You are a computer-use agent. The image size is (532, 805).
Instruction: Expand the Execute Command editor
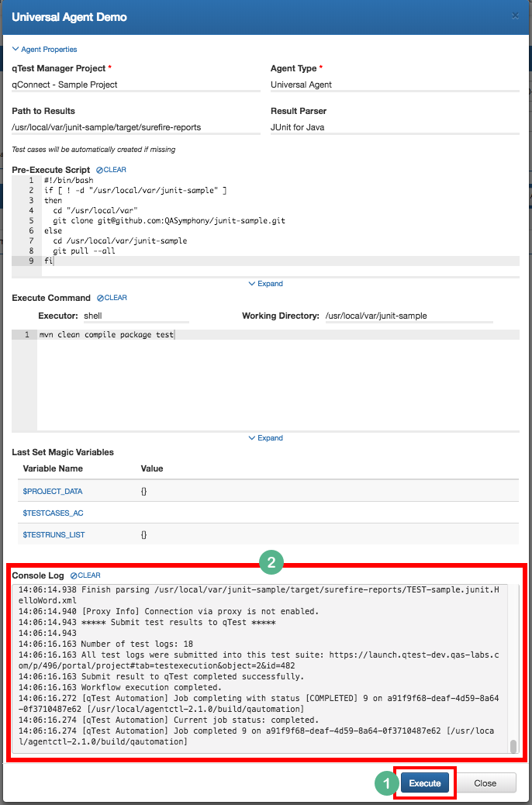coord(265,438)
